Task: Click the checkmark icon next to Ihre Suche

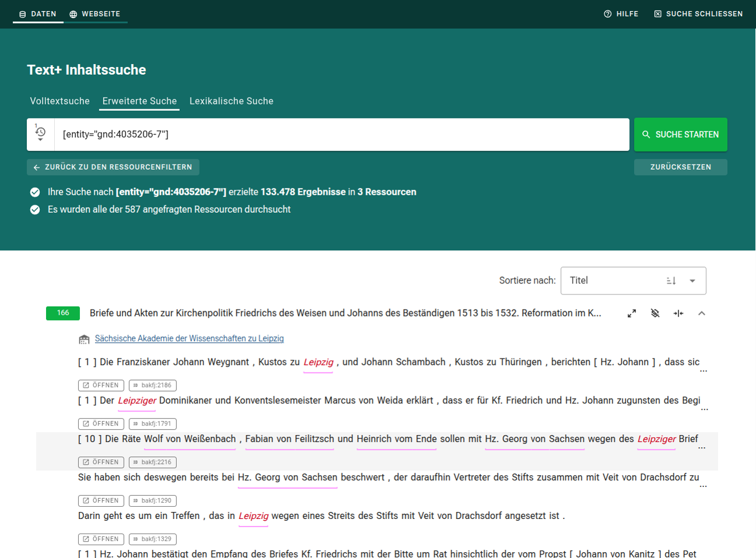Action: pyautogui.click(x=35, y=192)
